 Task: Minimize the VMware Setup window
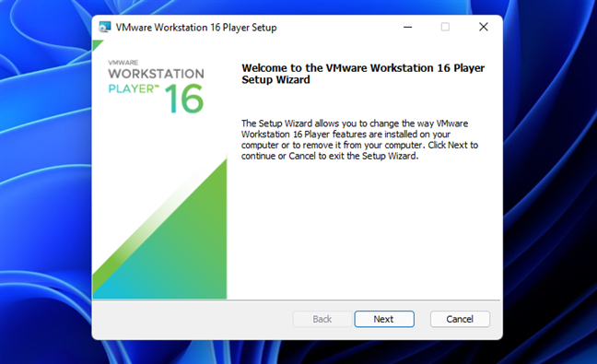408,27
